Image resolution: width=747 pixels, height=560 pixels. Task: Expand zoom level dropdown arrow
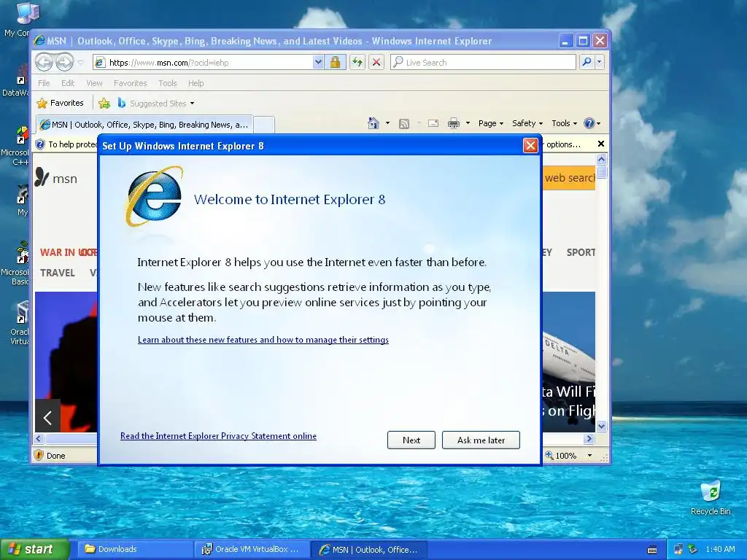click(x=589, y=456)
